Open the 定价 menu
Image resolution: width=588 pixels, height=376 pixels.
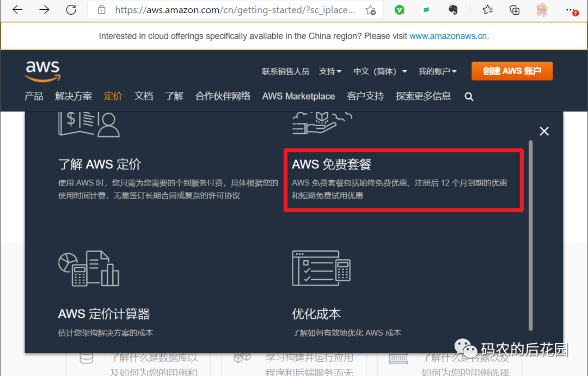[x=113, y=96]
